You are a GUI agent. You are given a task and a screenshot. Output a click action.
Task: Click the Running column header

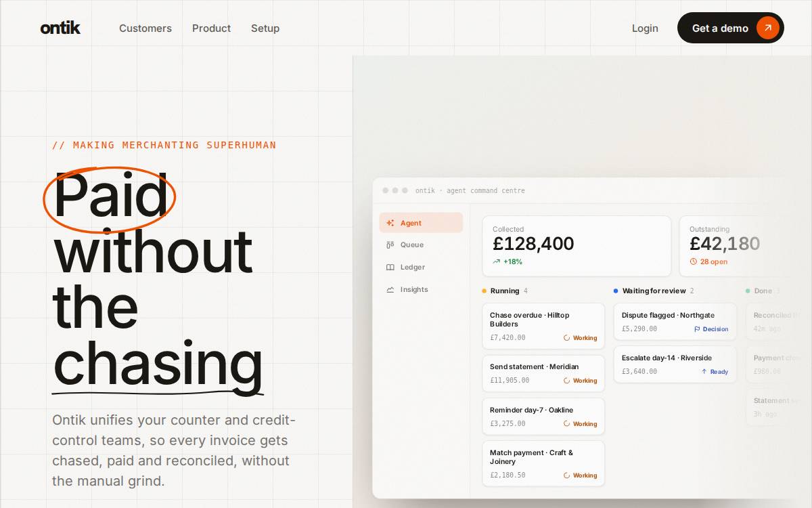pos(505,291)
